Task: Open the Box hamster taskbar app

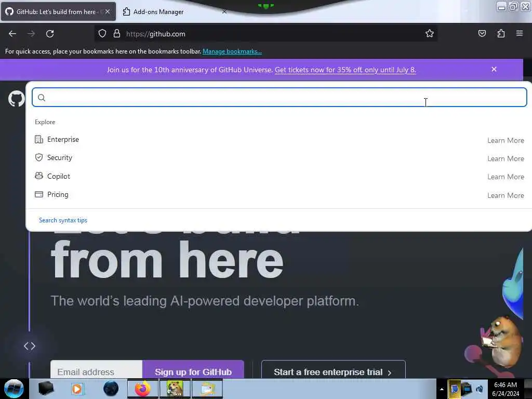Action: tap(175, 389)
